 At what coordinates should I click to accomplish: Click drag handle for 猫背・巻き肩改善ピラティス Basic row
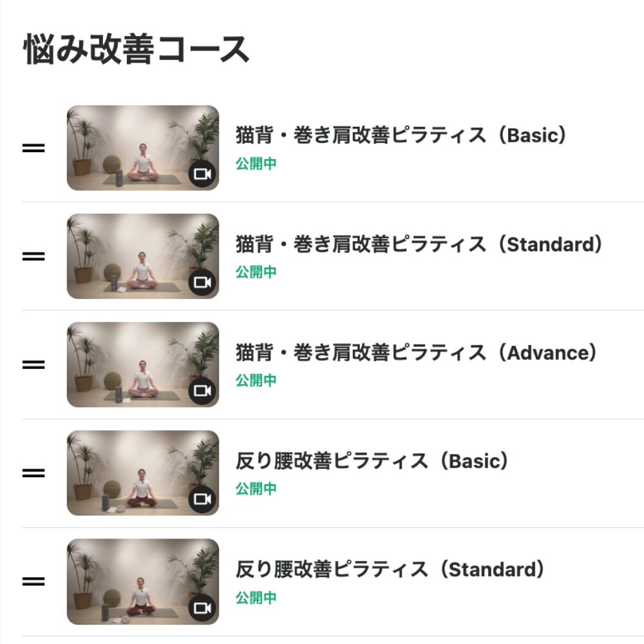[33, 148]
